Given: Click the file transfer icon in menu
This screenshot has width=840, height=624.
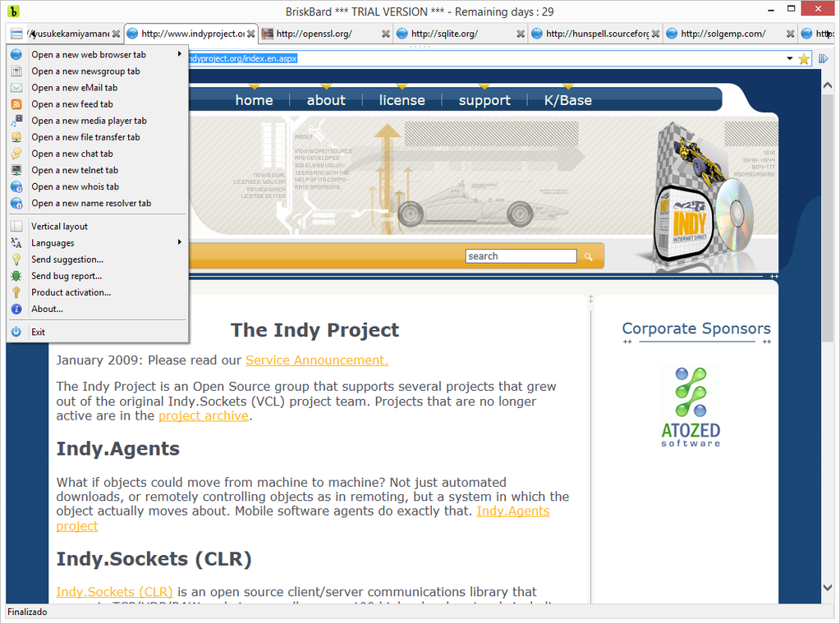Looking at the screenshot, I should [16, 138].
